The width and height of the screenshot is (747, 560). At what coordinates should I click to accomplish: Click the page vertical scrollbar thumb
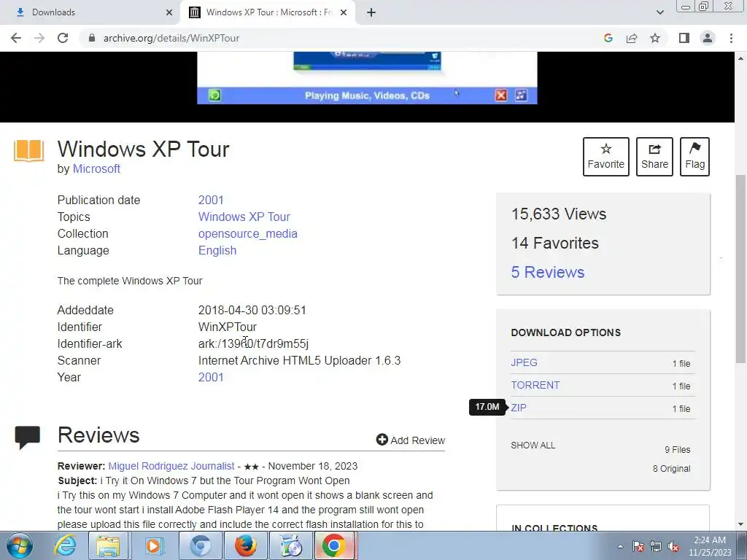[740, 269]
